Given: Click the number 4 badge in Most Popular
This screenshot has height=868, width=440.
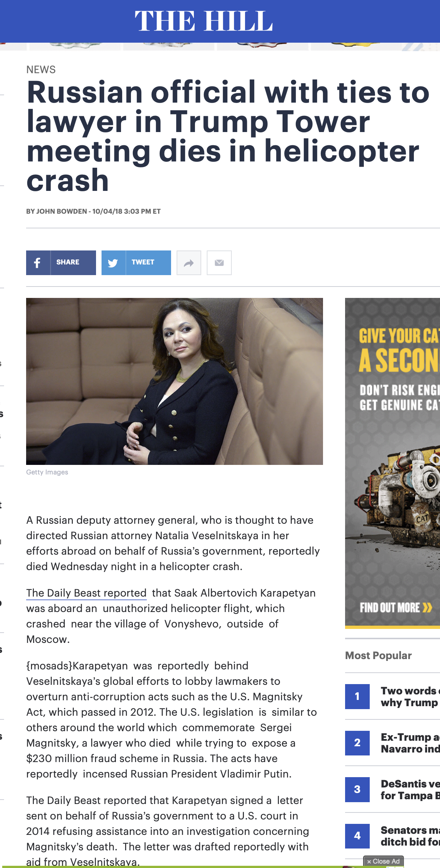Looking at the screenshot, I should point(357,836).
